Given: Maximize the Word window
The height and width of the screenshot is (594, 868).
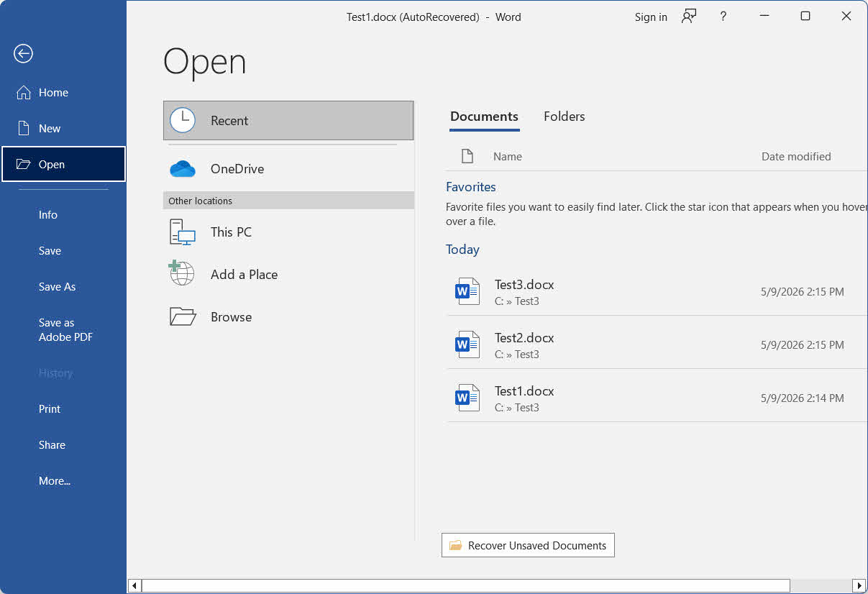Looking at the screenshot, I should (805, 17).
